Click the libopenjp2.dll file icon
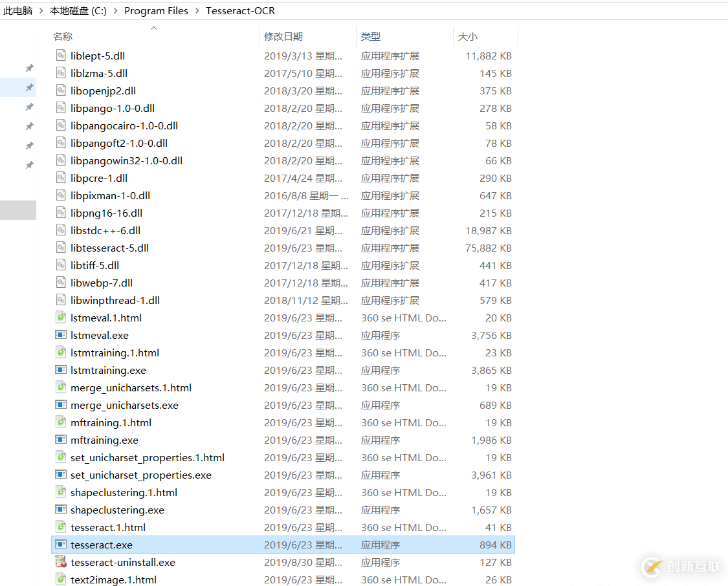This screenshot has width=728, height=586. (x=61, y=91)
